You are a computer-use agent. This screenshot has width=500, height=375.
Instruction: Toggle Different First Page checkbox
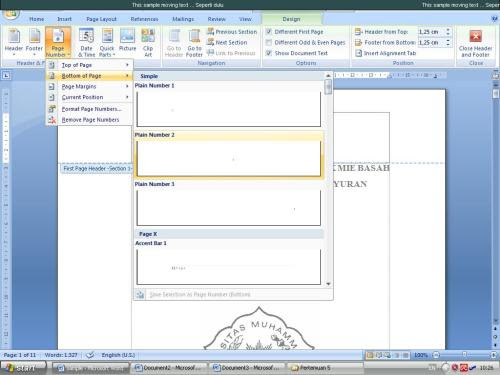click(269, 32)
